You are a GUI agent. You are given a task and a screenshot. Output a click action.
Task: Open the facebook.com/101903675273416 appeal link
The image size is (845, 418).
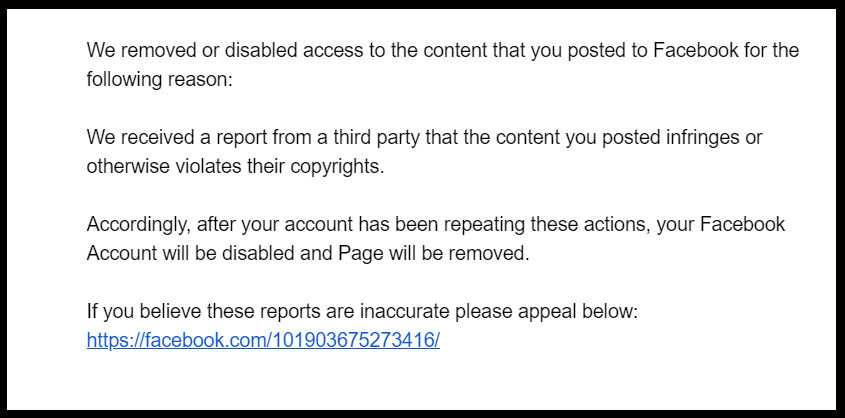[263, 340]
